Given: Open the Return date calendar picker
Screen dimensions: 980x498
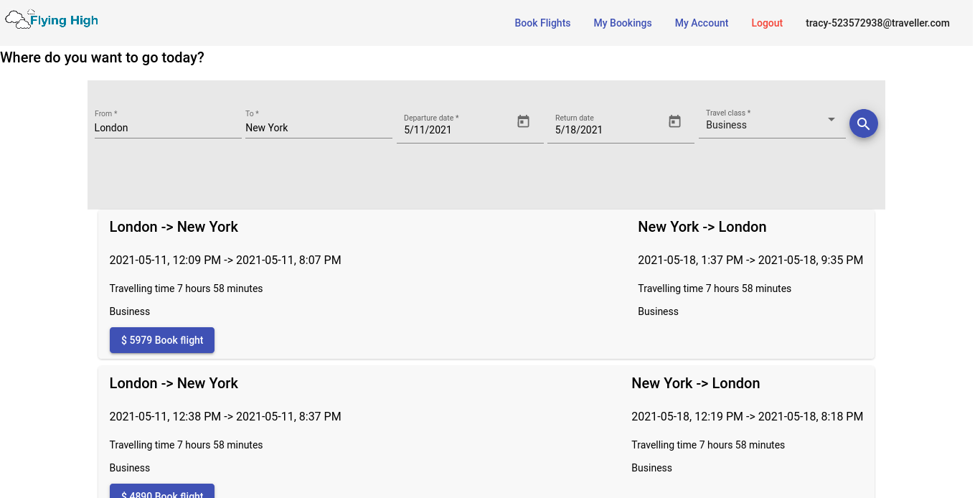Looking at the screenshot, I should [674, 122].
